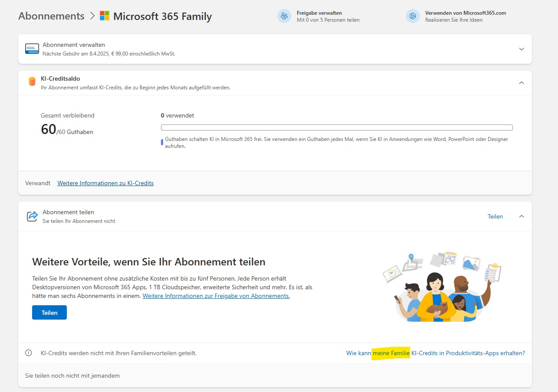Click the blue Teilen button
The image size is (558, 392).
point(49,313)
